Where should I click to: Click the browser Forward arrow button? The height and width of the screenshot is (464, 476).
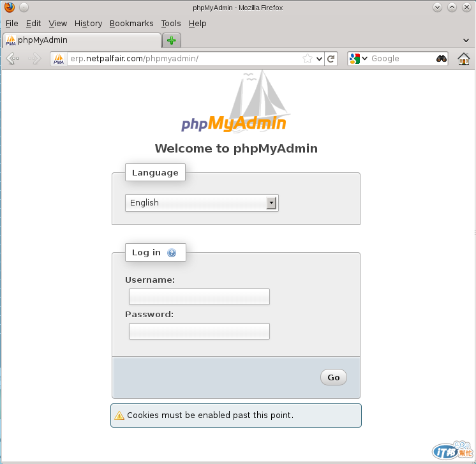coord(34,58)
